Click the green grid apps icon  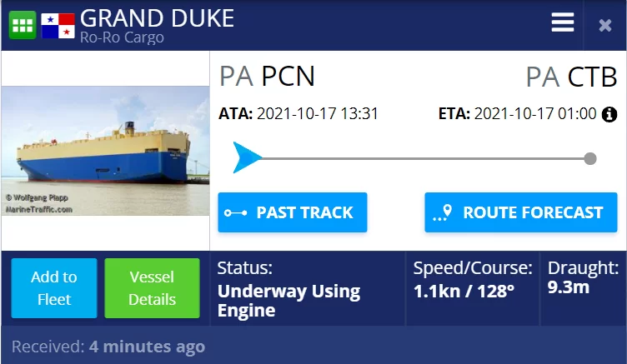(23, 25)
